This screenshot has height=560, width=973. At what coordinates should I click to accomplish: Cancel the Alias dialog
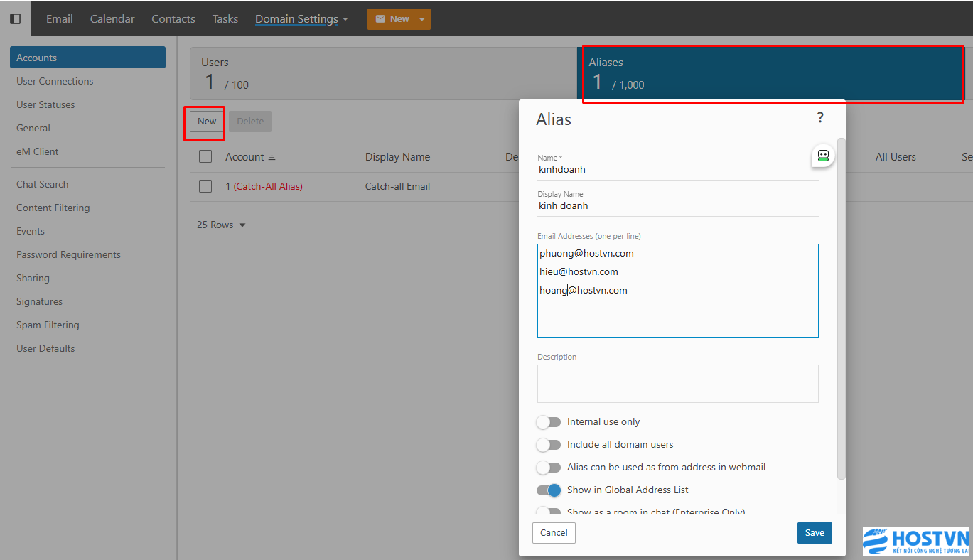point(554,533)
